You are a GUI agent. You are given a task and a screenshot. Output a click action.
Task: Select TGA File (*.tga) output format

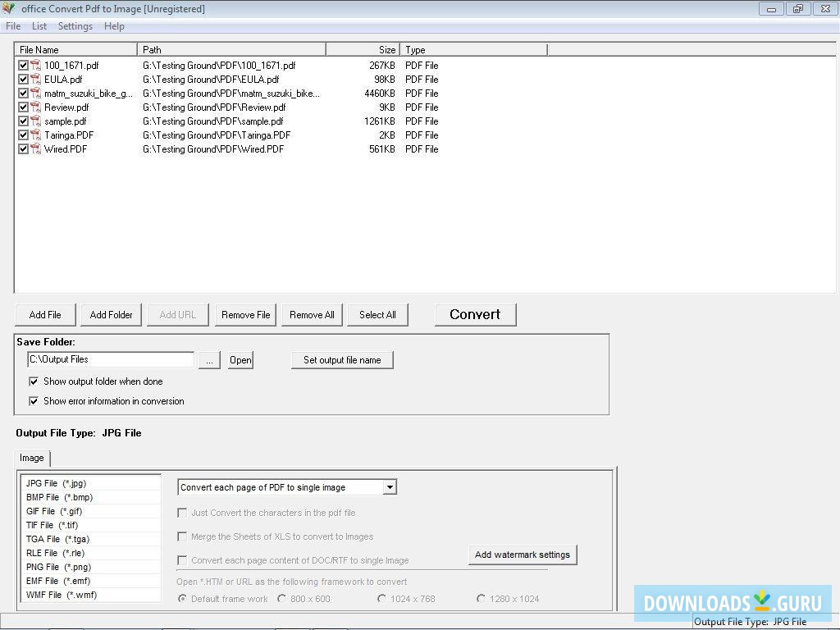[x=90, y=539]
